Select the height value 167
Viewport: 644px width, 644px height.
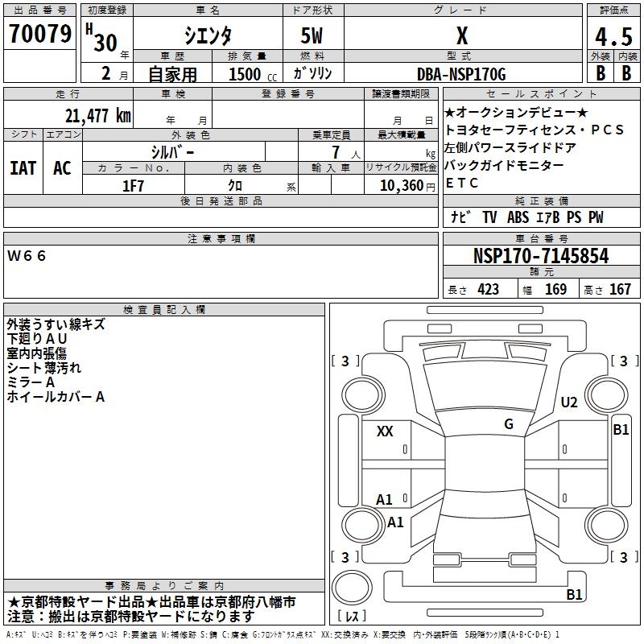pyautogui.click(x=620, y=289)
